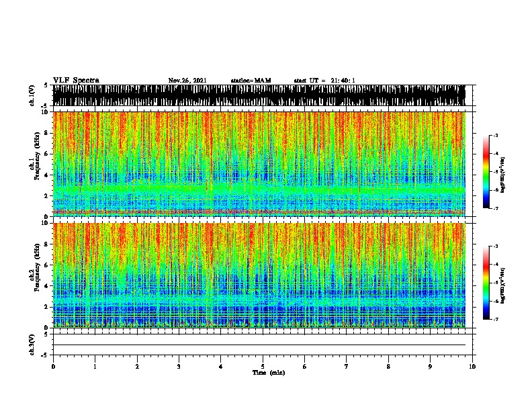Click the time axis tick label "2"
Image resolution: width=532 pixels, height=411 pixels.
[137, 367]
